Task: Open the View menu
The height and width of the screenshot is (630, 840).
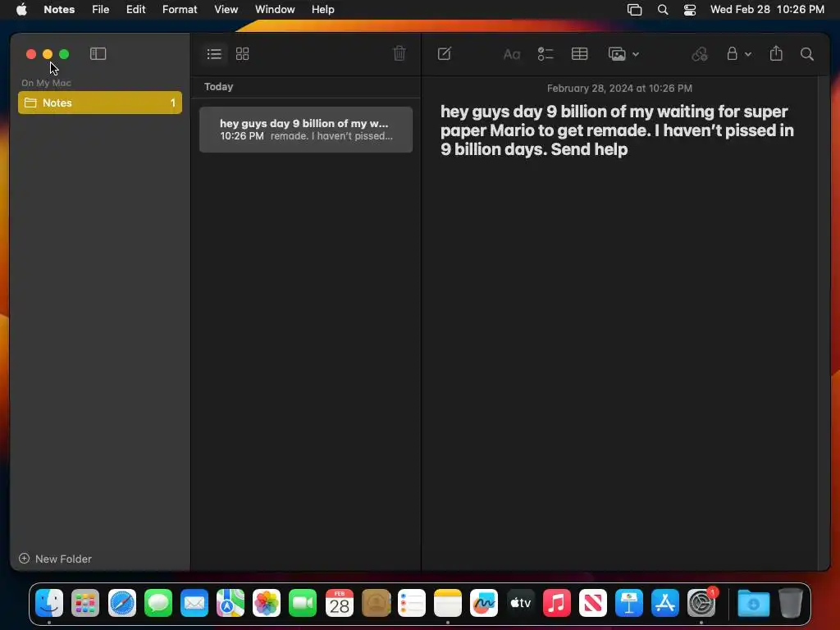Action: pos(226,10)
